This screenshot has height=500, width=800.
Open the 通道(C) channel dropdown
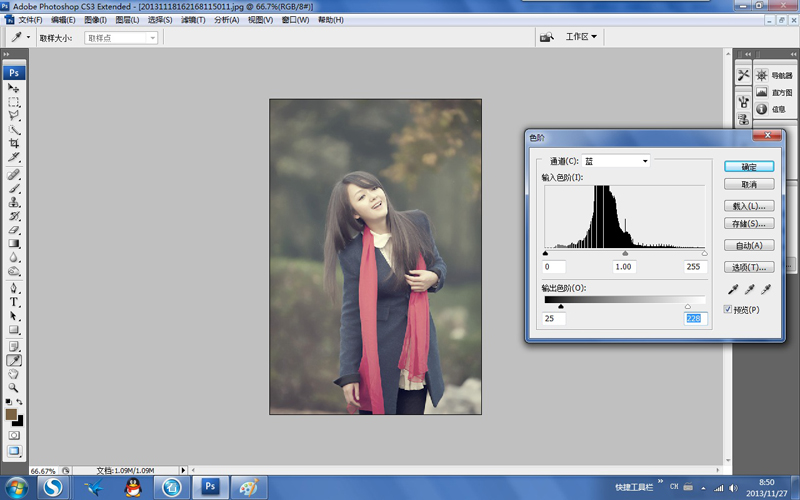click(616, 161)
